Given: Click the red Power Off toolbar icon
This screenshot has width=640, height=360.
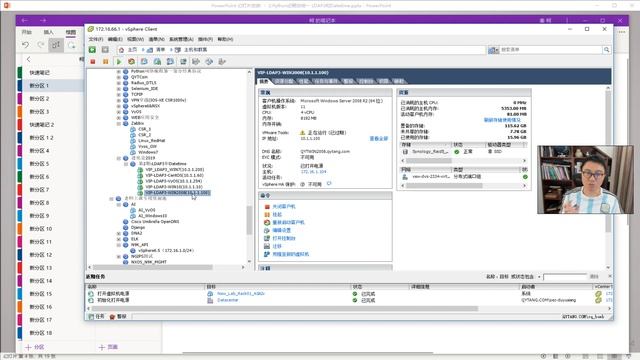Looking at the screenshot, I should click(x=93, y=62).
